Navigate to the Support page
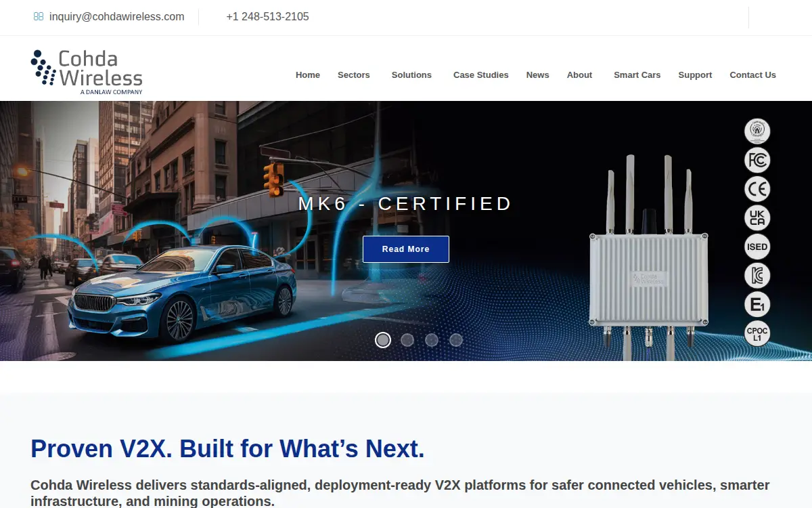 pos(695,75)
